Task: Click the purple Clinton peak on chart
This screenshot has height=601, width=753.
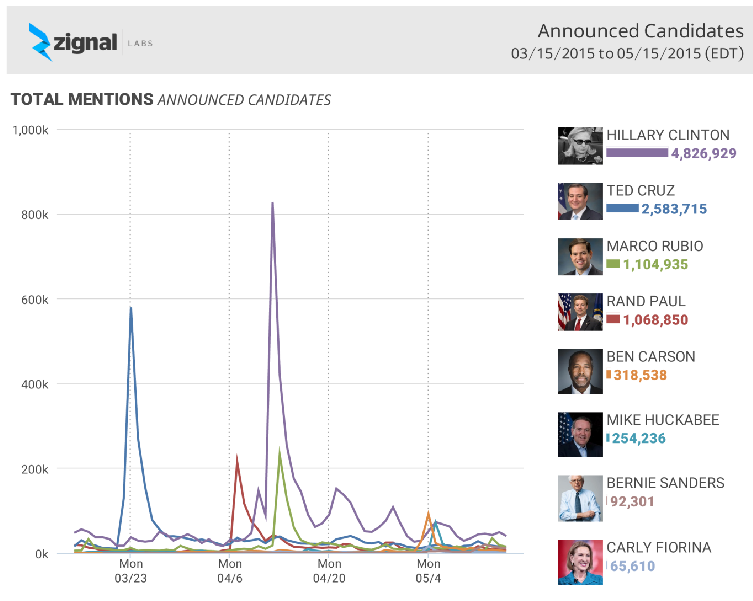Action: (272, 203)
